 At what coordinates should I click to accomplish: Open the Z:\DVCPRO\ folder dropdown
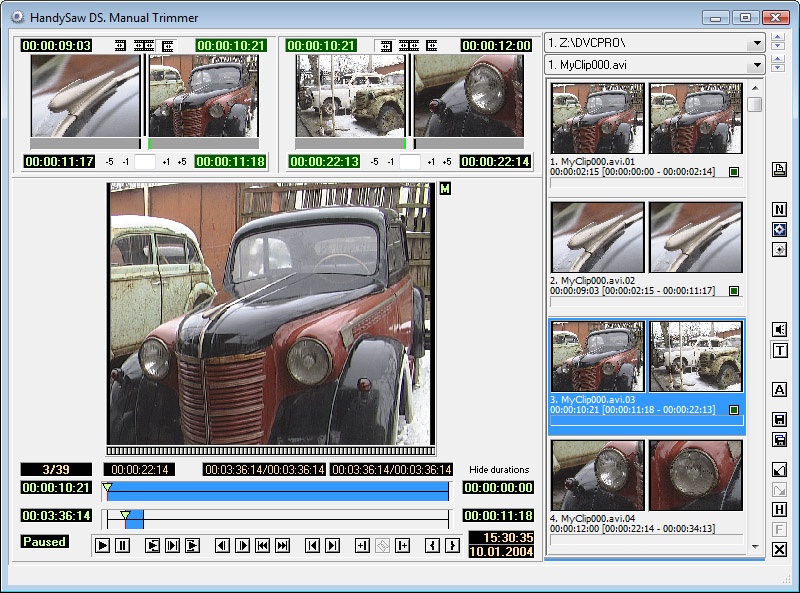(757, 43)
